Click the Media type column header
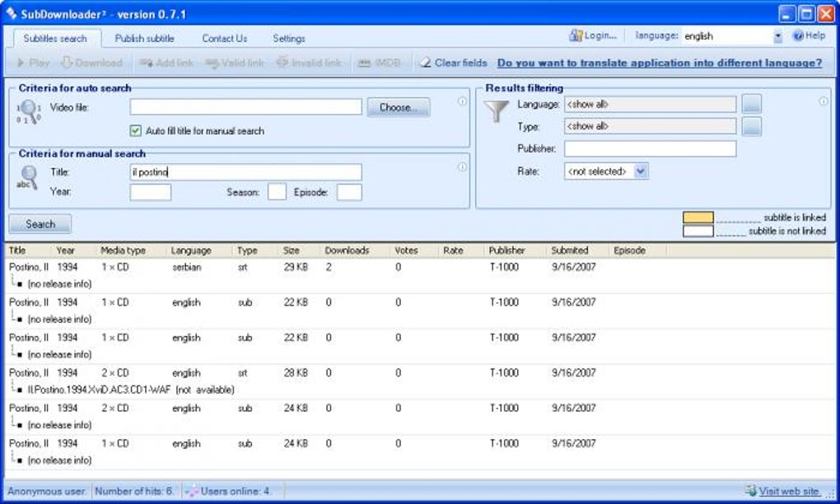The height and width of the screenshot is (504, 840). (133, 250)
